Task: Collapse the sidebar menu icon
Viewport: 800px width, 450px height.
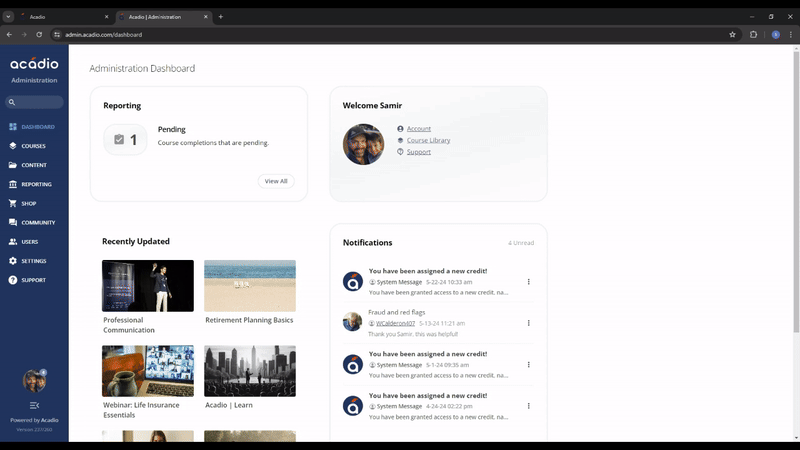Action: (34, 406)
